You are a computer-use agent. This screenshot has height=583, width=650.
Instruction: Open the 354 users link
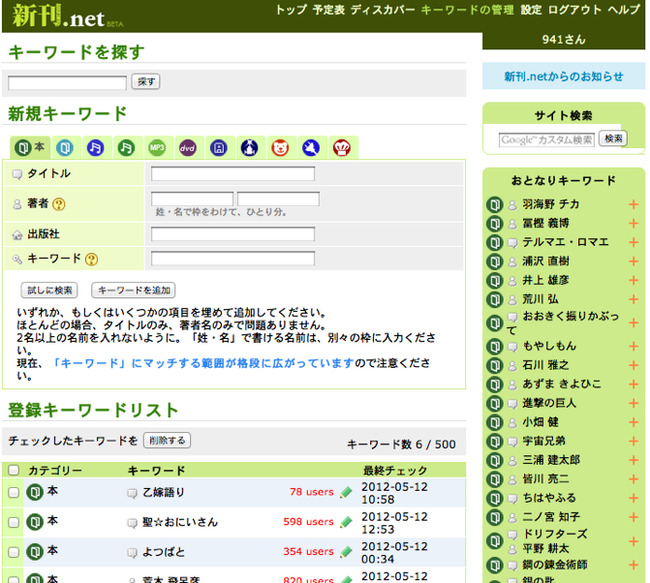308,552
